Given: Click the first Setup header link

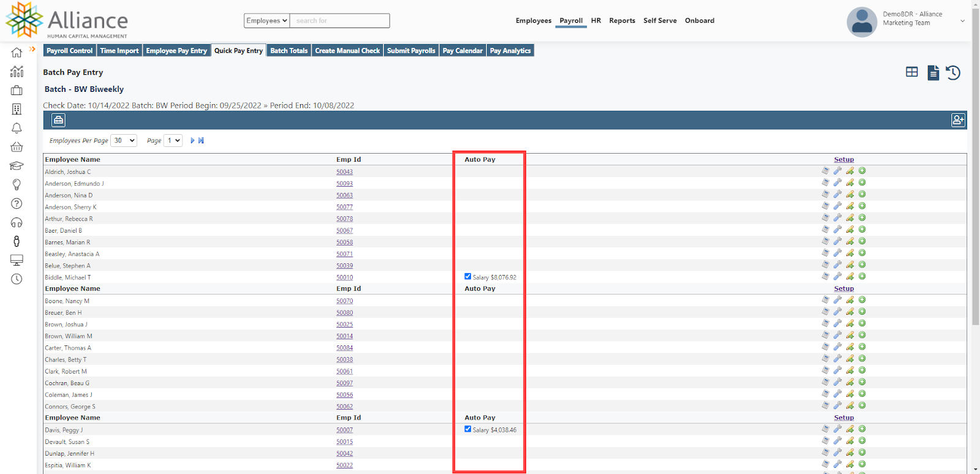Looking at the screenshot, I should tap(843, 160).
